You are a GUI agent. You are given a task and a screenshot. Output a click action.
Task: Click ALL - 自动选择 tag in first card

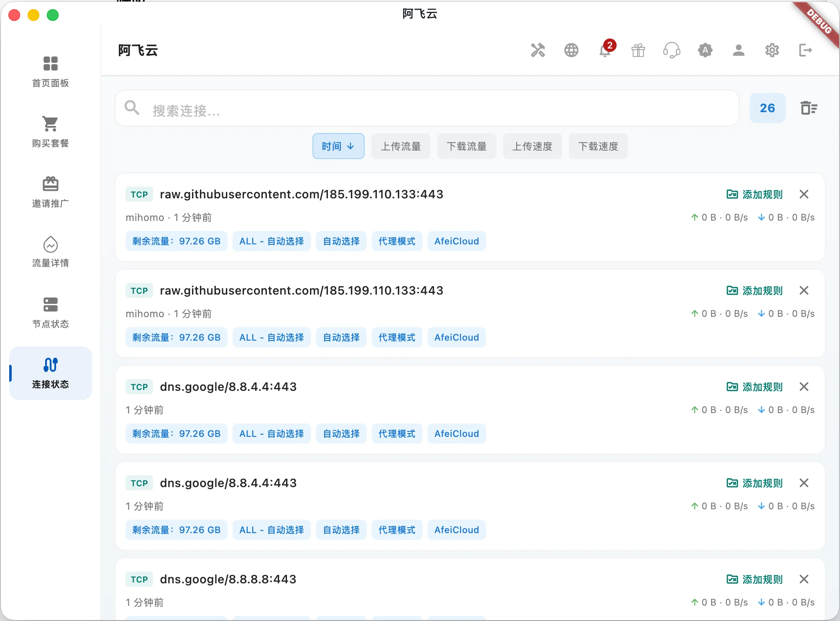click(271, 241)
